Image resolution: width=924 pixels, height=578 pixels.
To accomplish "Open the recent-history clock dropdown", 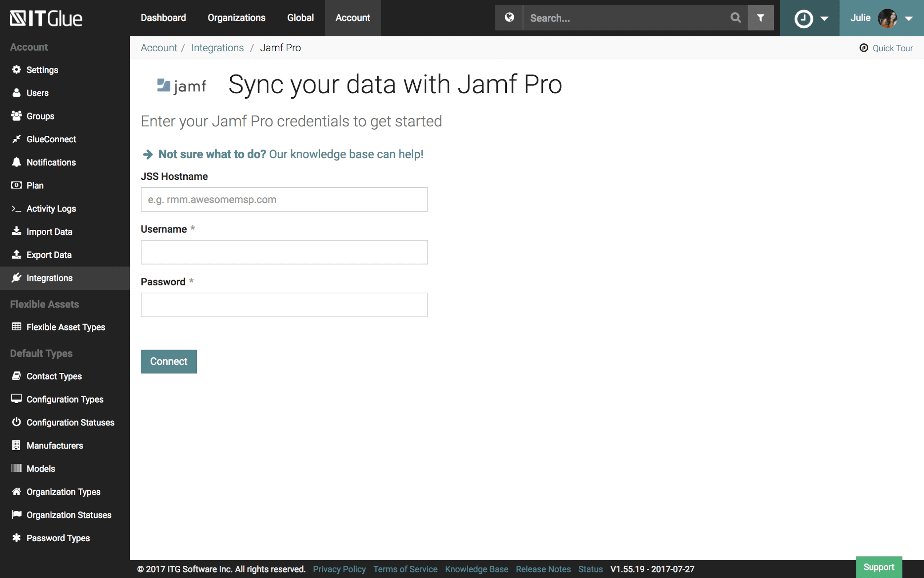I will click(810, 18).
